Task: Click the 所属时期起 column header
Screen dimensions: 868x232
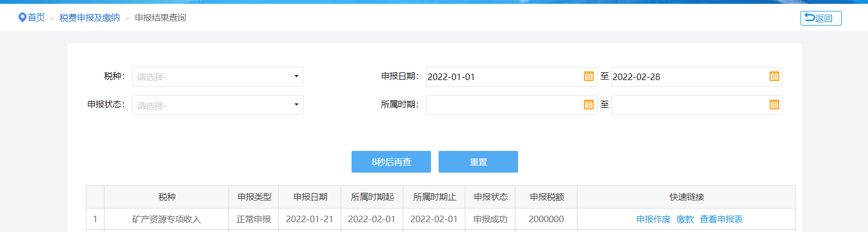Action: (372, 197)
